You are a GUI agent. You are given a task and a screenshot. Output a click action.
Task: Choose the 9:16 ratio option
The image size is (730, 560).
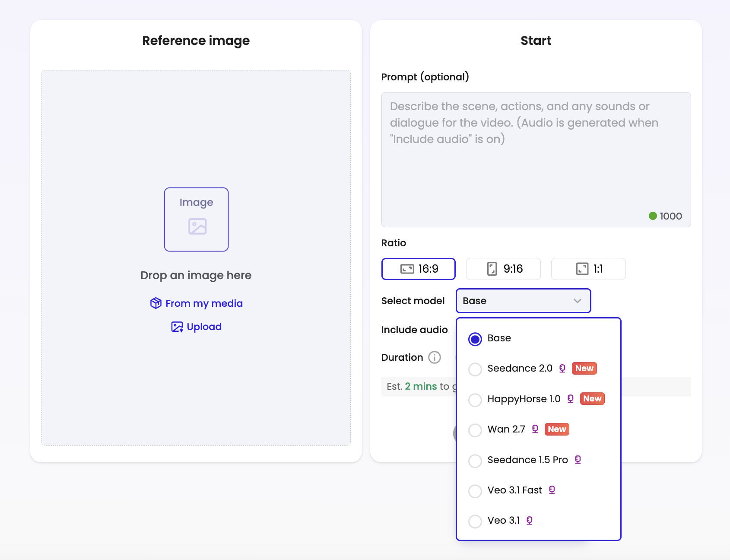tap(503, 269)
